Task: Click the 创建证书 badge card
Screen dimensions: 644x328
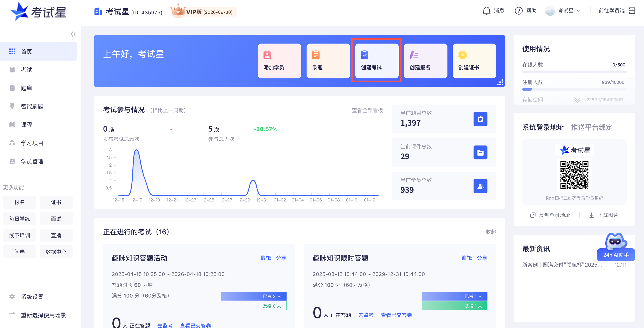Action: (x=474, y=61)
